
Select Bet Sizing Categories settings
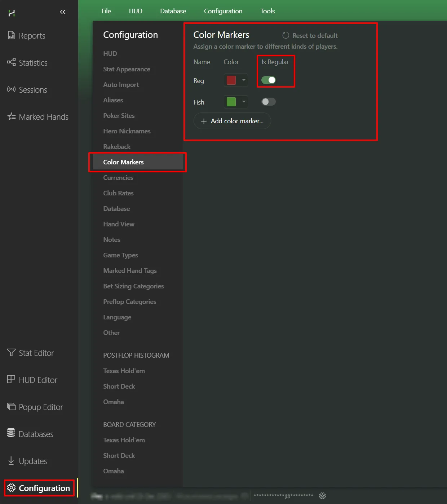(133, 286)
